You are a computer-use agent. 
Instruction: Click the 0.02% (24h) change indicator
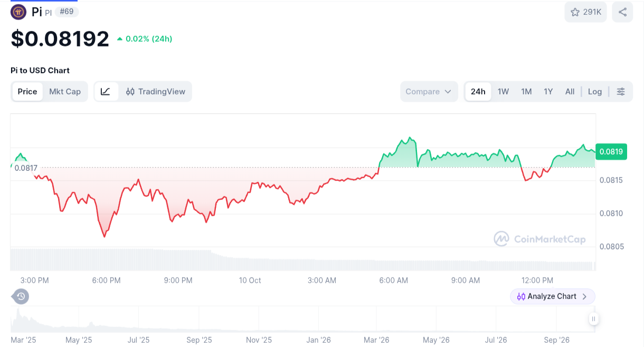(x=145, y=38)
